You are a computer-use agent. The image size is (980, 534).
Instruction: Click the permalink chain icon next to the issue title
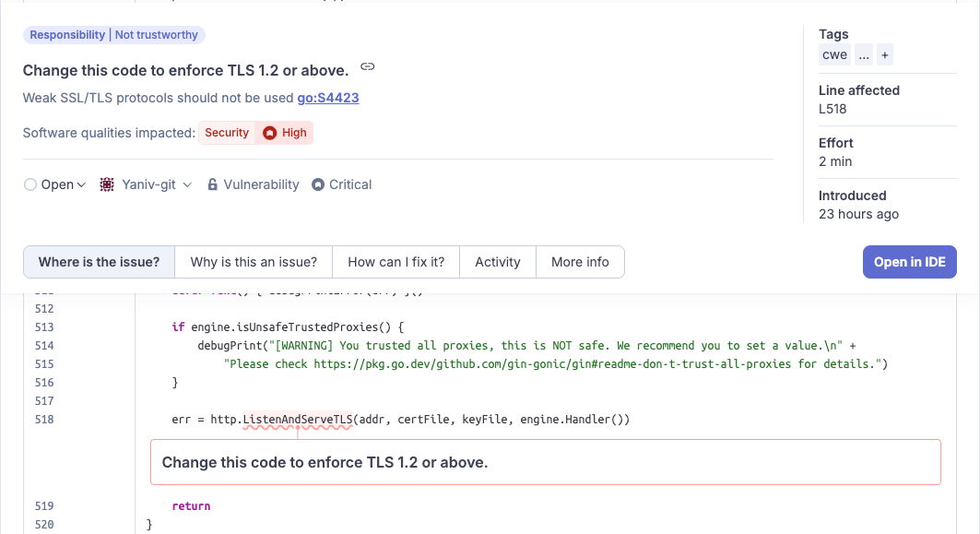click(x=367, y=65)
